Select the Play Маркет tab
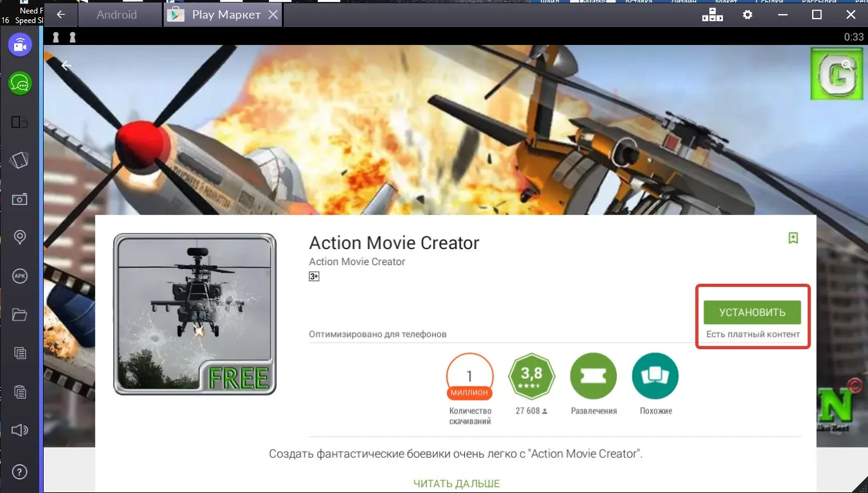This screenshot has width=868, height=493. pos(226,15)
